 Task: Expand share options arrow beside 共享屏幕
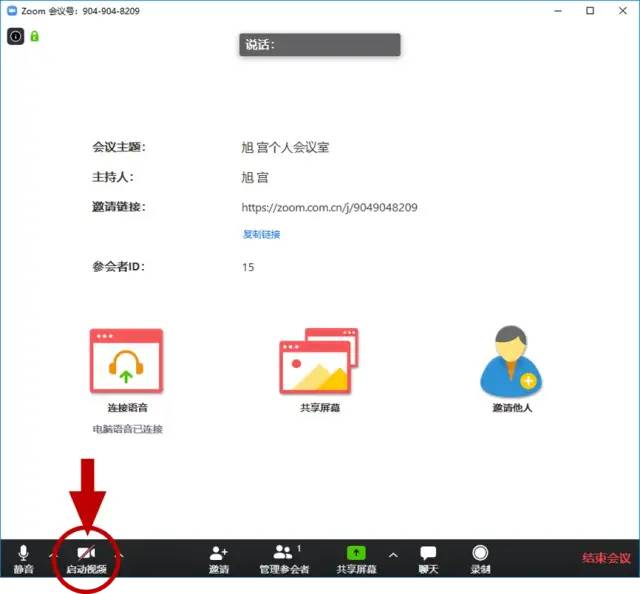[393, 554]
